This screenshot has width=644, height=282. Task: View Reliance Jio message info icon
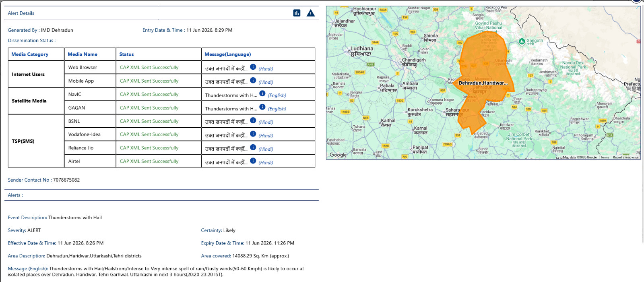[253, 147]
